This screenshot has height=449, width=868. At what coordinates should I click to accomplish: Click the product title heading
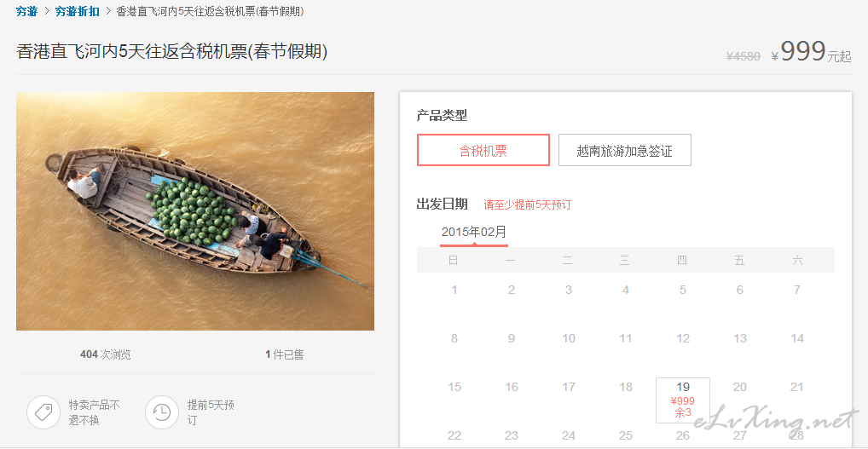[172, 51]
